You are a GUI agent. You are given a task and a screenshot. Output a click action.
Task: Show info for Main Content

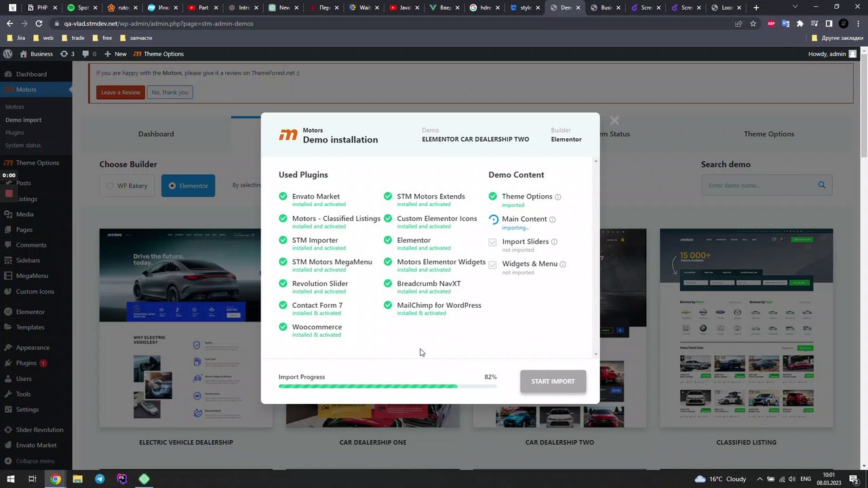552,220
